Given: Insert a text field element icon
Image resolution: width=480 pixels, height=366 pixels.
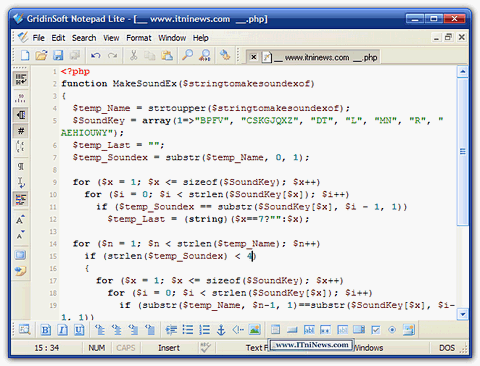Looking at the screenshot, I should [309, 330].
